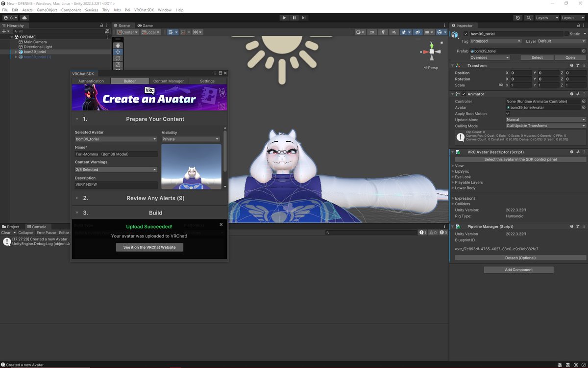Click the global search magnifier icon

[529, 18]
